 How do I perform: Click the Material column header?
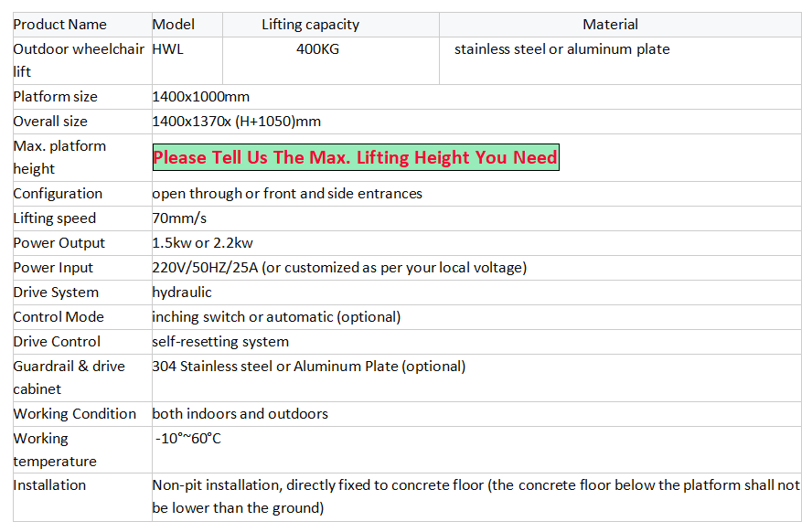611,25
